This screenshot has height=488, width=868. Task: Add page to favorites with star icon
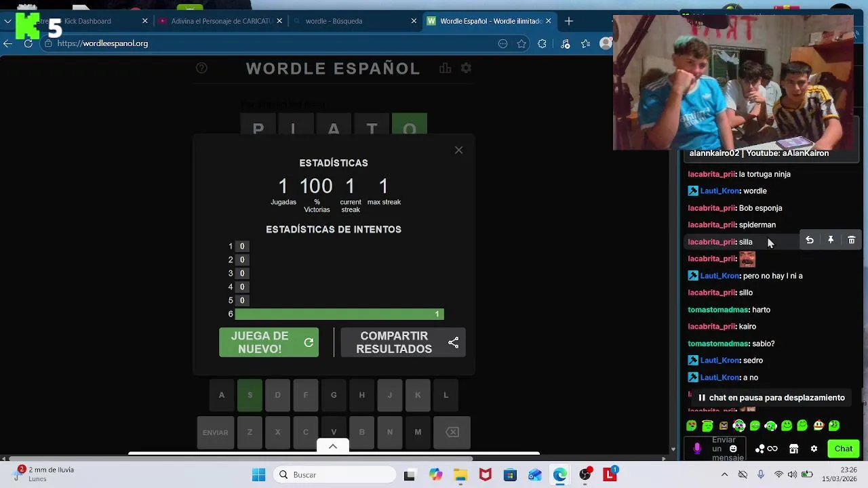[x=521, y=43]
